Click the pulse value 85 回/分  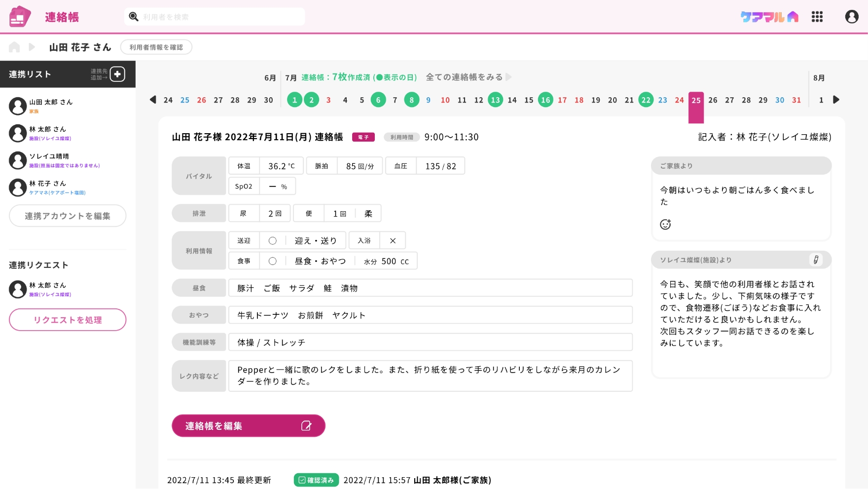[x=360, y=166]
